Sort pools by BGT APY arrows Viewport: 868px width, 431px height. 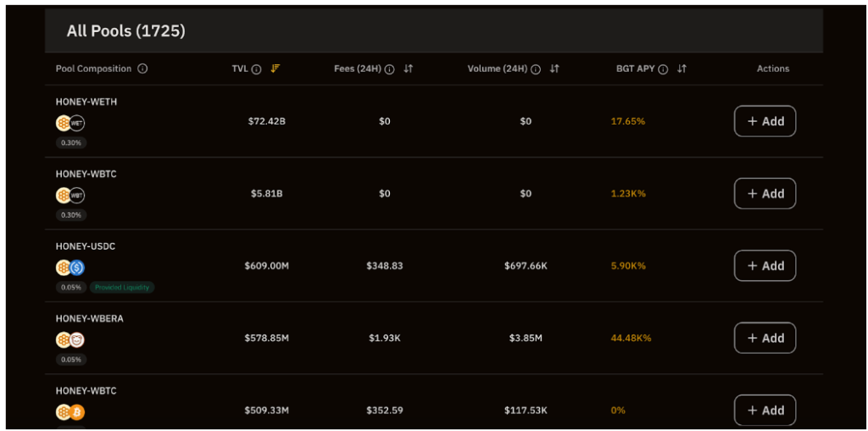click(682, 69)
